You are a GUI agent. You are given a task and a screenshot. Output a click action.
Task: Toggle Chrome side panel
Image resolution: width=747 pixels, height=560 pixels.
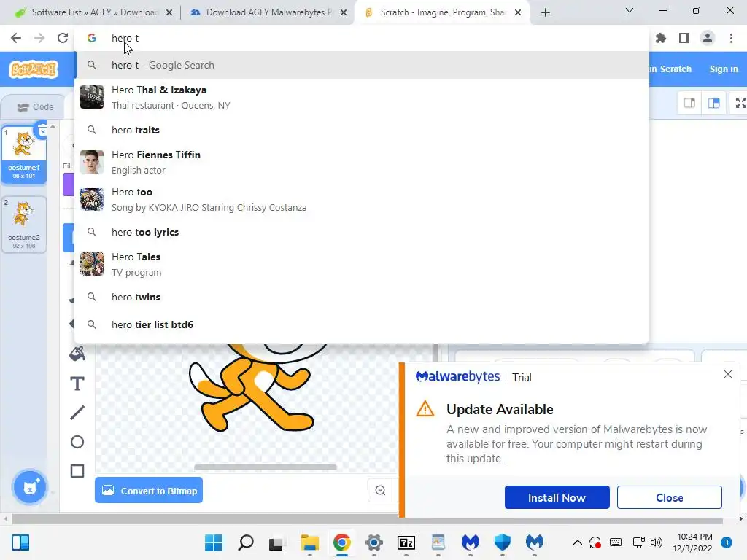pyautogui.click(x=684, y=38)
